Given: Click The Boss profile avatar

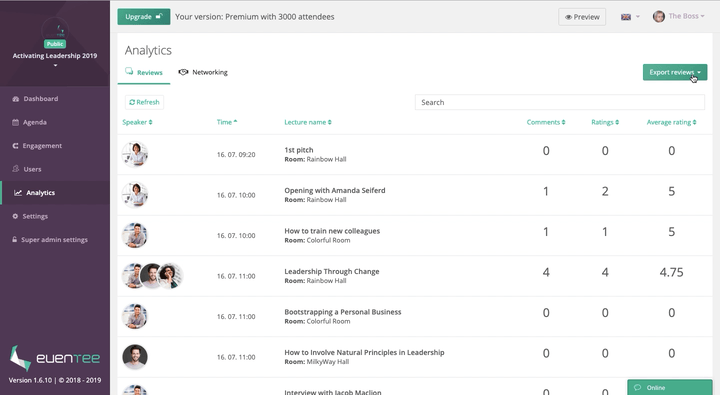Looking at the screenshot, I should tap(658, 17).
